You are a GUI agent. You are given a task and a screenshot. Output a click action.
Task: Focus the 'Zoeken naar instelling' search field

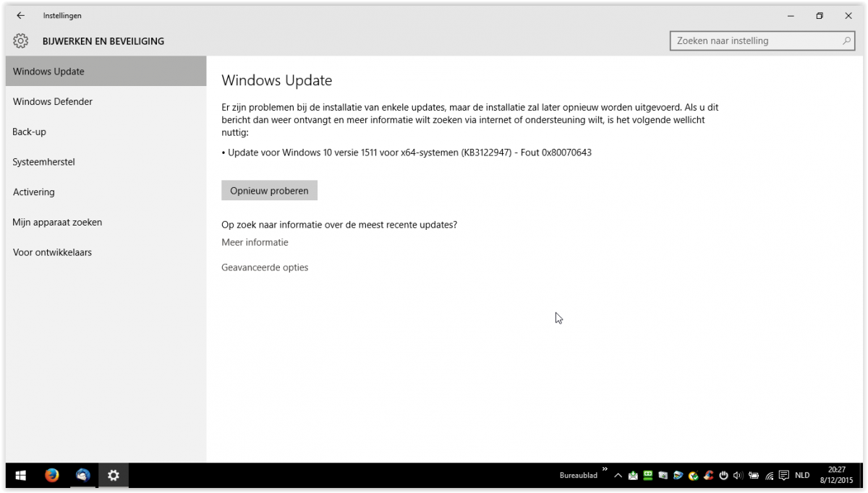click(x=763, y=41)
